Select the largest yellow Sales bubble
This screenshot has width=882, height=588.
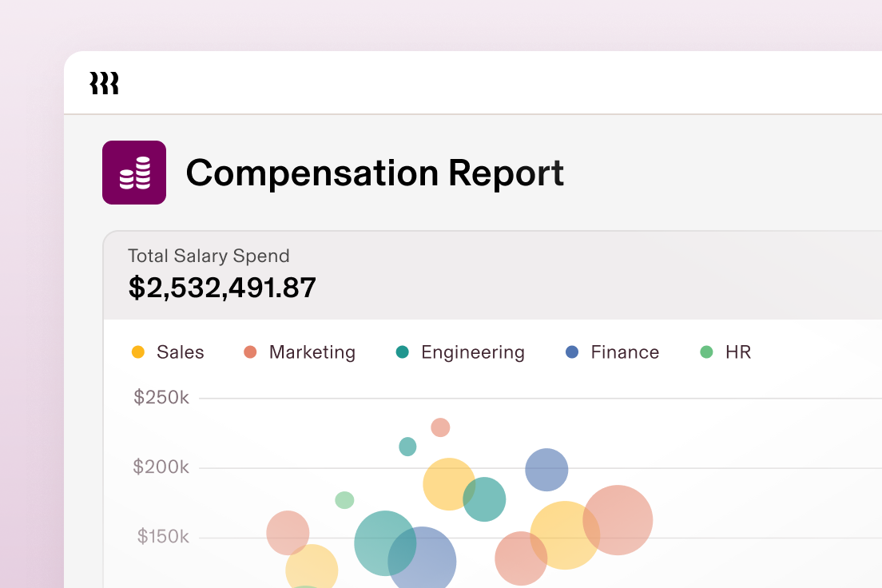[x=564, y=537]
